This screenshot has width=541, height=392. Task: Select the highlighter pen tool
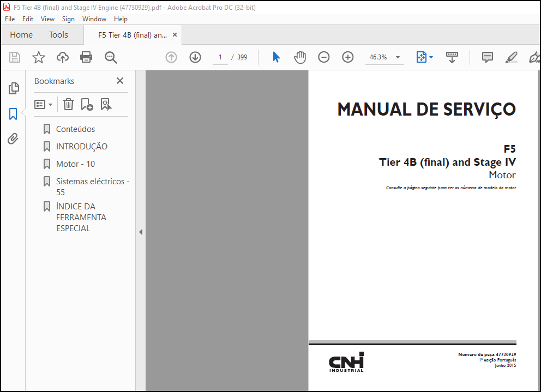pos(512,57)
